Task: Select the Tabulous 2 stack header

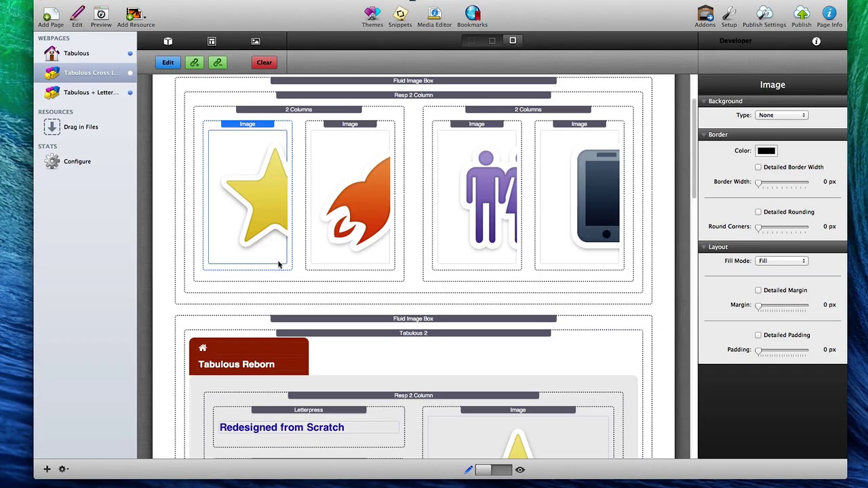Action: click(413, 333)
